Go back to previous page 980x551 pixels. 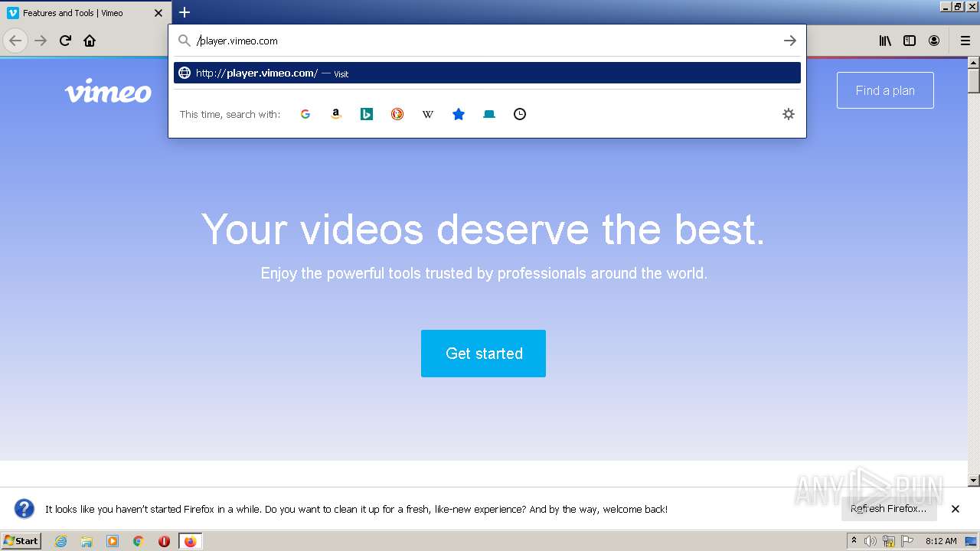pyautogui.click(x=15, y=41)
